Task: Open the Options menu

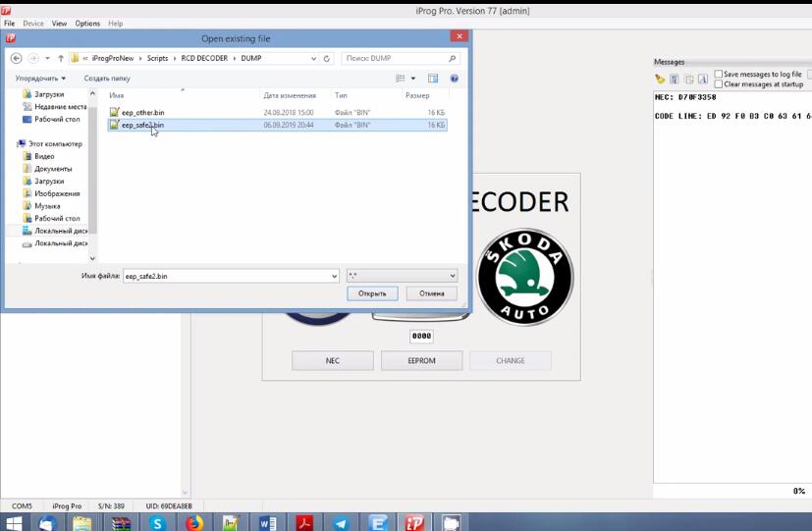Action: click(x=87, y=24)
